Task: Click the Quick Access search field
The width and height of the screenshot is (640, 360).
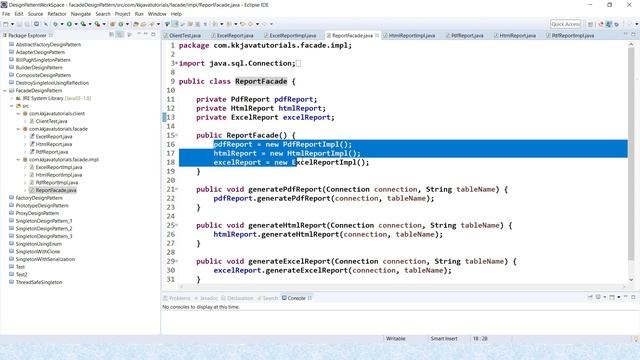Action: pyautogui.click(x=565, y=24)
